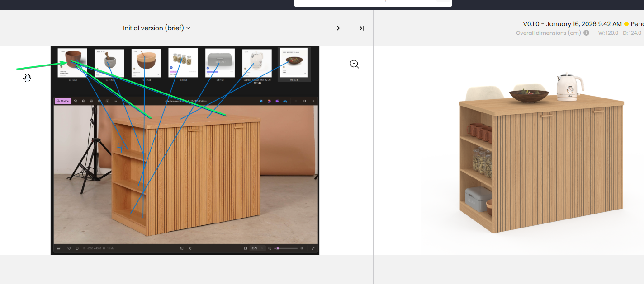Click the depth value 'D: 124.0'

coord(632,33)
